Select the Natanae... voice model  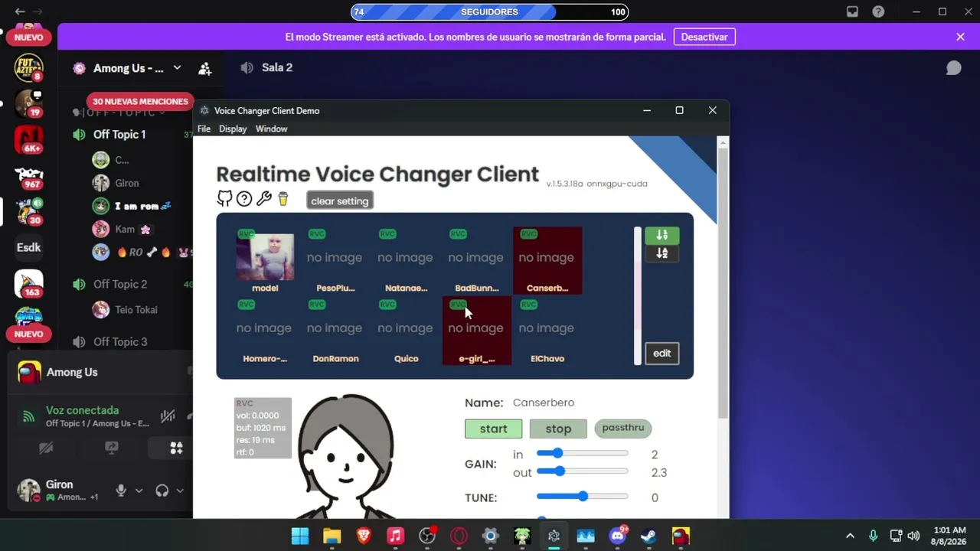[x=406, y=260]
